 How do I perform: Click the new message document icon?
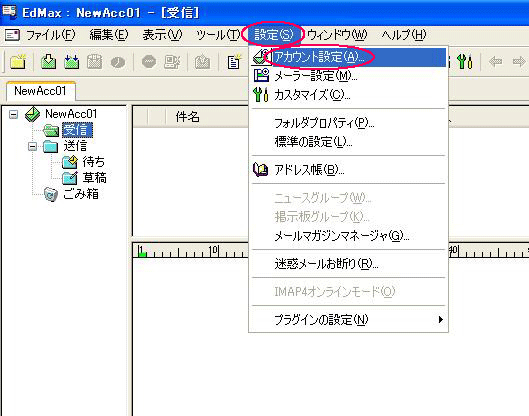click(x=233, y=62)
